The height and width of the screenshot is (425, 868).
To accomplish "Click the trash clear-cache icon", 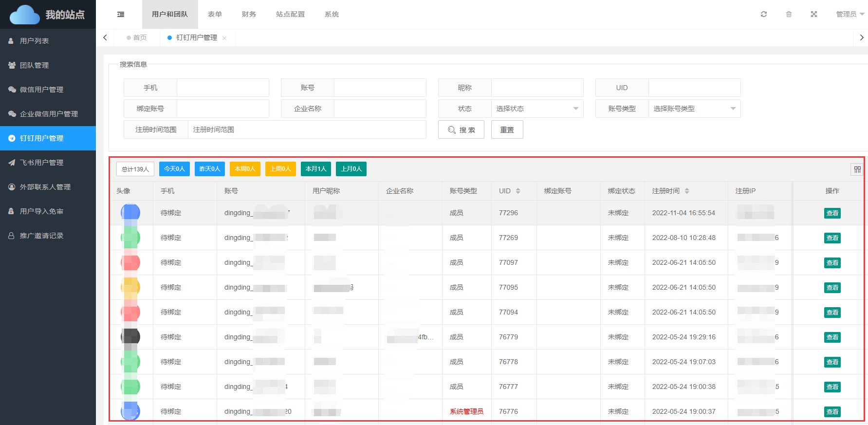I will (x=789, y=15).
